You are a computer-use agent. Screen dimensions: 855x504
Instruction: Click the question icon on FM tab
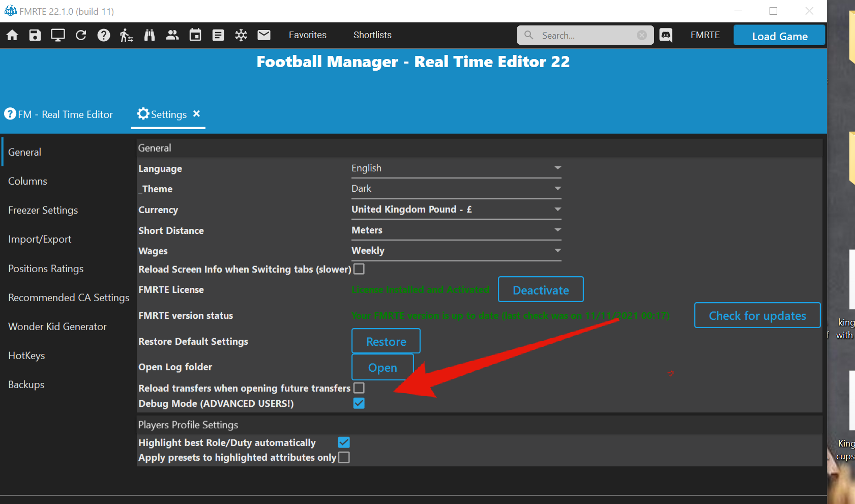point(10,113)
